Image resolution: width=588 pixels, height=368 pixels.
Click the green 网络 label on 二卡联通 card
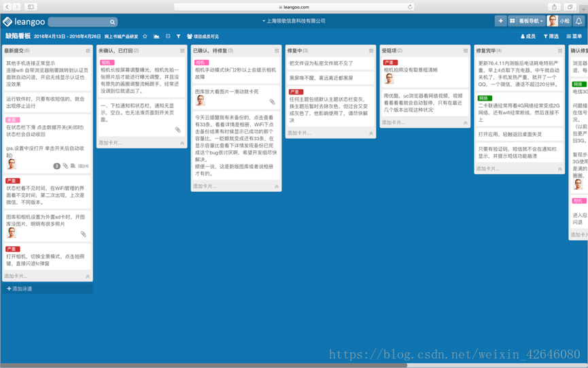pos(485,98)
